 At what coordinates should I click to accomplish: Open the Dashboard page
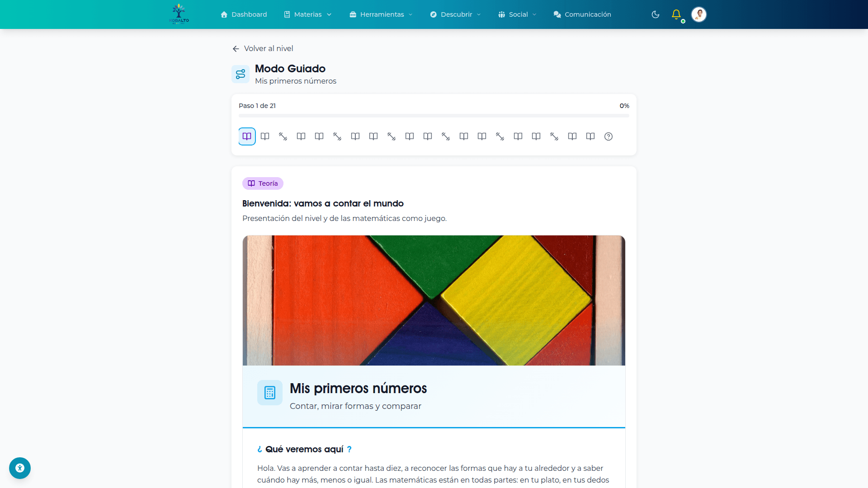[244, 14]
